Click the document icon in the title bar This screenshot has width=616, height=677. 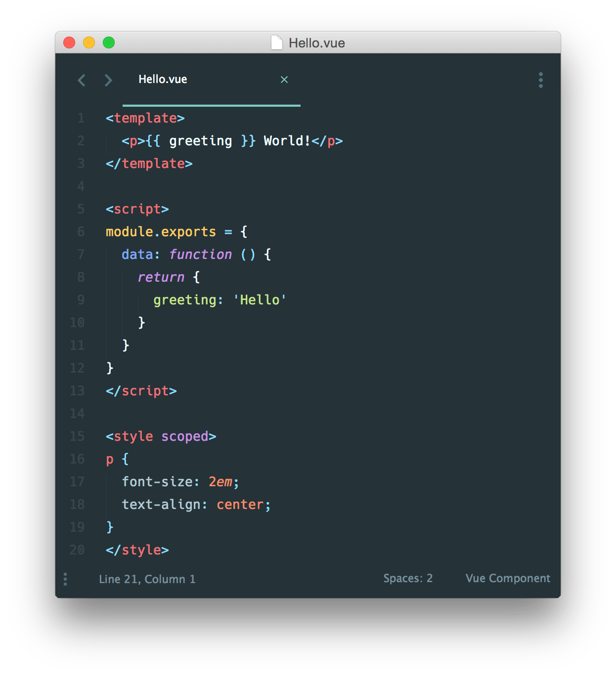[276, 43]
